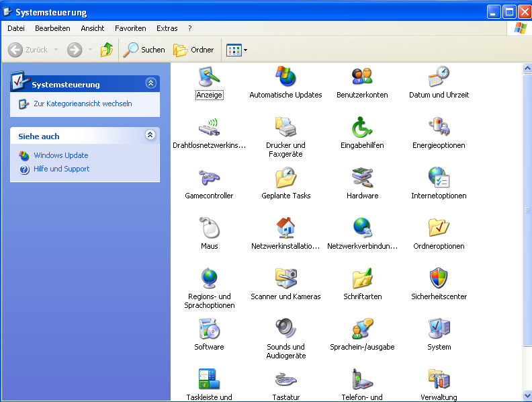Open the Anzeige display settings icon
The width and height of the screenshot is (532, 402).
point(210,77)
